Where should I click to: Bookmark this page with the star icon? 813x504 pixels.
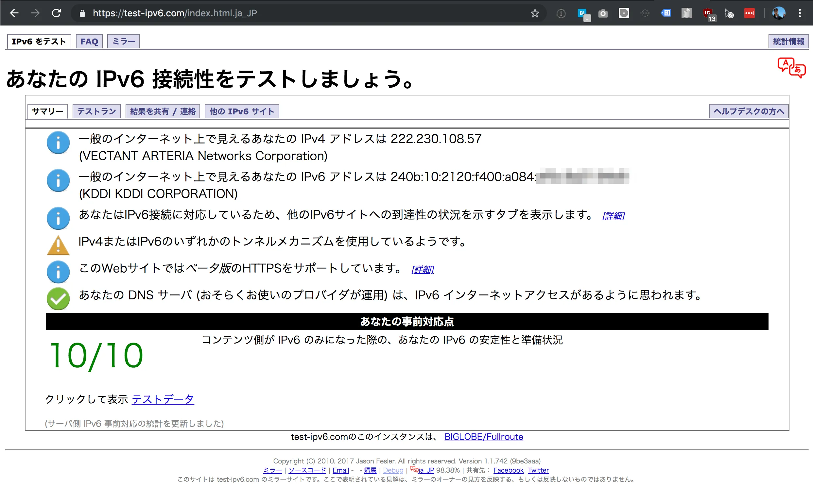coord(535,13)
